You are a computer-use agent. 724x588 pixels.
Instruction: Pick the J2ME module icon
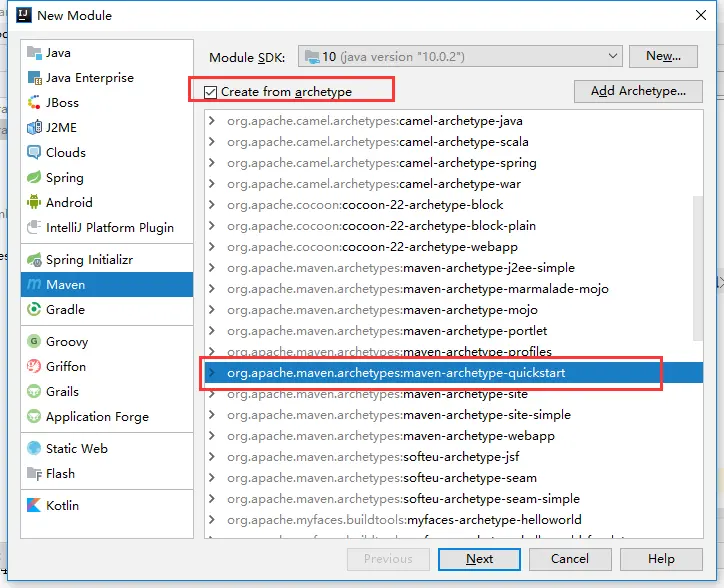click(34, 127)
